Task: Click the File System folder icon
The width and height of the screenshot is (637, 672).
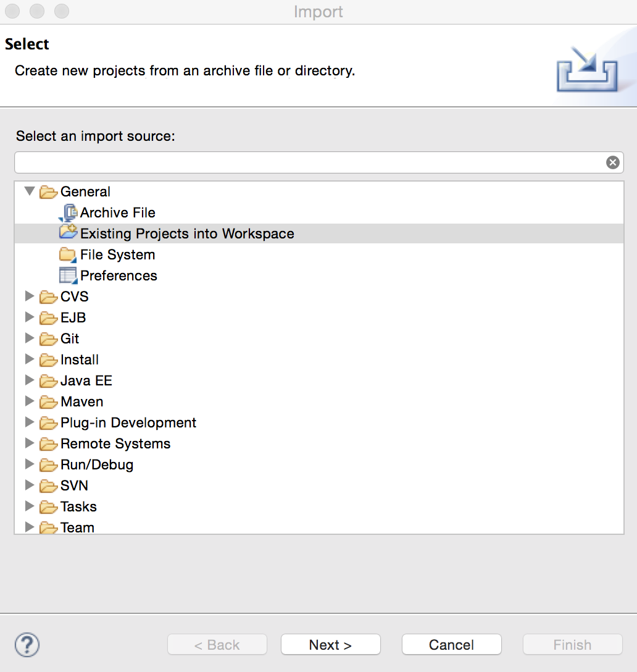Action: (67, 254)
